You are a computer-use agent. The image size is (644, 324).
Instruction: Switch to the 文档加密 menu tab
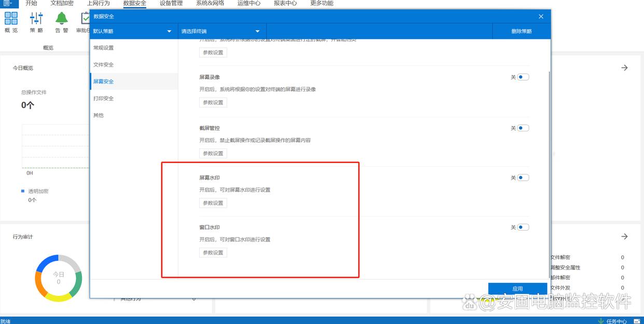point(62,3)
